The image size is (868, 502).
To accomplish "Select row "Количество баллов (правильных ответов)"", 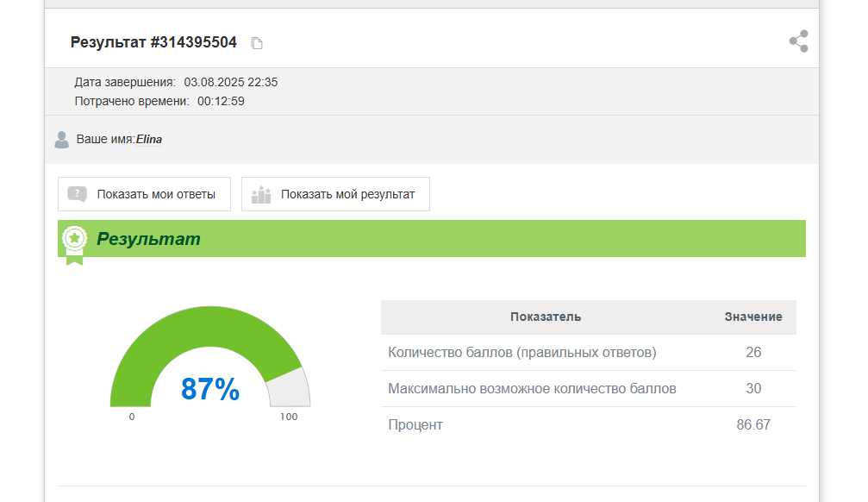I will (589, 353).
